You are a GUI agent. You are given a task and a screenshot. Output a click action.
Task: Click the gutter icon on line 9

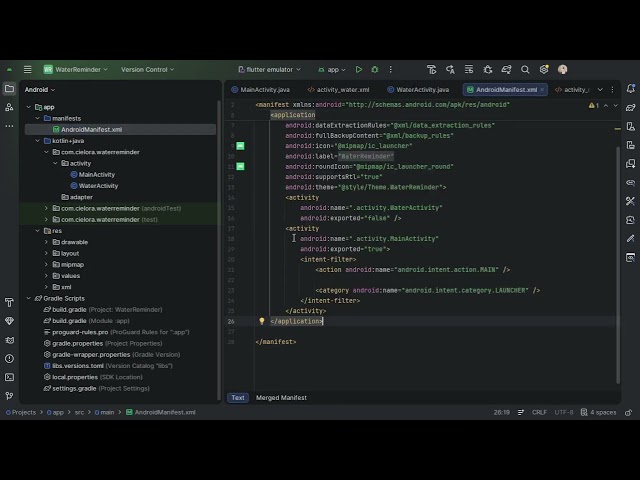(x=240, y=146)
